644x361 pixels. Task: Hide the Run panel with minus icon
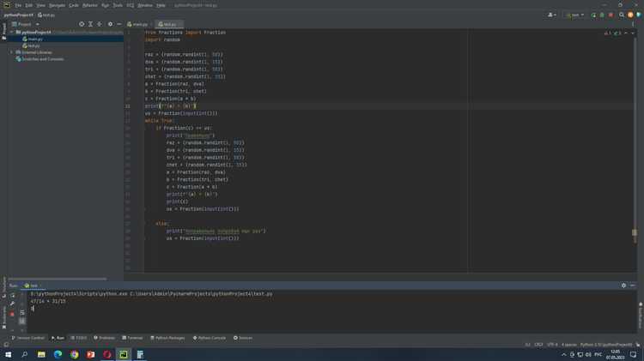tap(633, 285)
